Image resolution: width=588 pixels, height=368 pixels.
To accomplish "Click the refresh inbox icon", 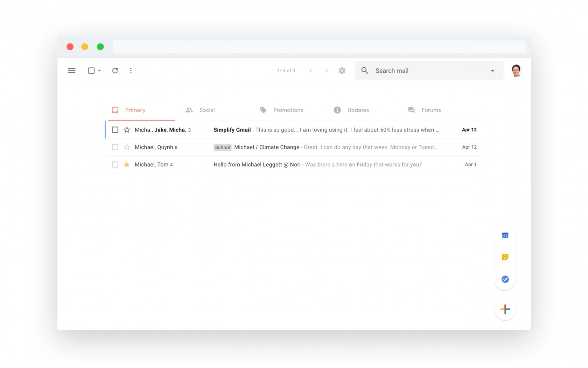I will point(115,70).
